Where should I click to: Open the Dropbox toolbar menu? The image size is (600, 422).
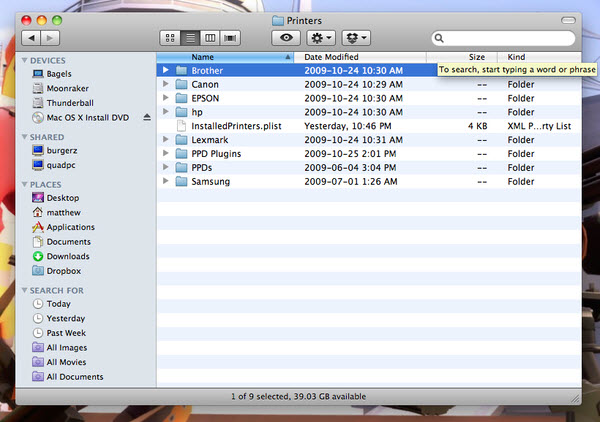(356, 38)
